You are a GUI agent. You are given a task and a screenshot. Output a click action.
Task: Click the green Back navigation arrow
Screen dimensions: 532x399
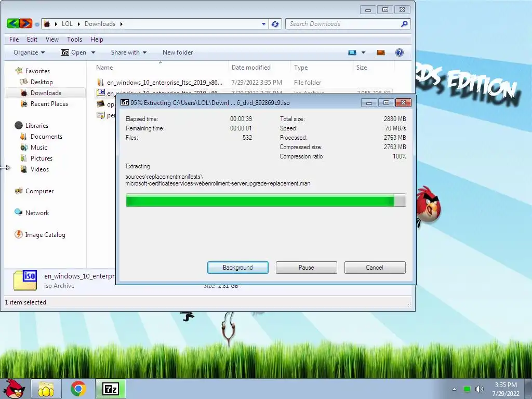[13, 23]
